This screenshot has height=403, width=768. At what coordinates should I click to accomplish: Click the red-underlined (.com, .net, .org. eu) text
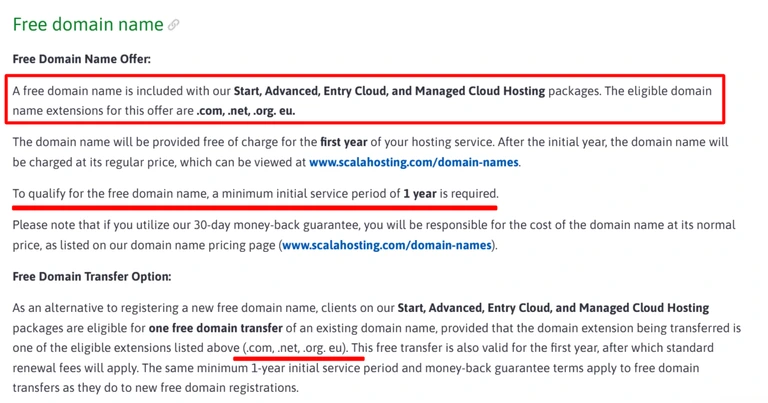tap(295, 348)
